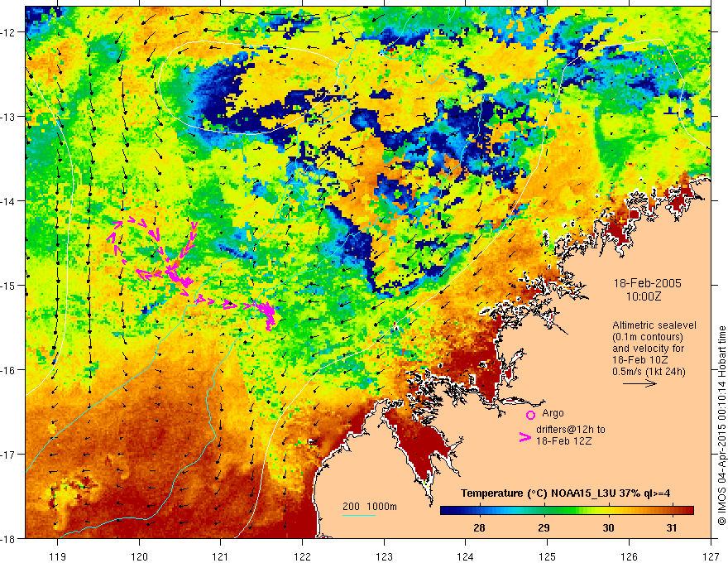Image resolution: width=728 pixels, height=563 pixels.
Task: Click the 'Argo' legend label
Action: coord(553,413)
